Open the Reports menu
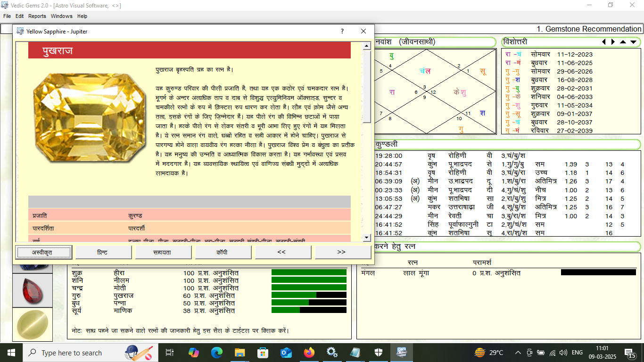This screenshot has height=362, width=644. (37, 16)
